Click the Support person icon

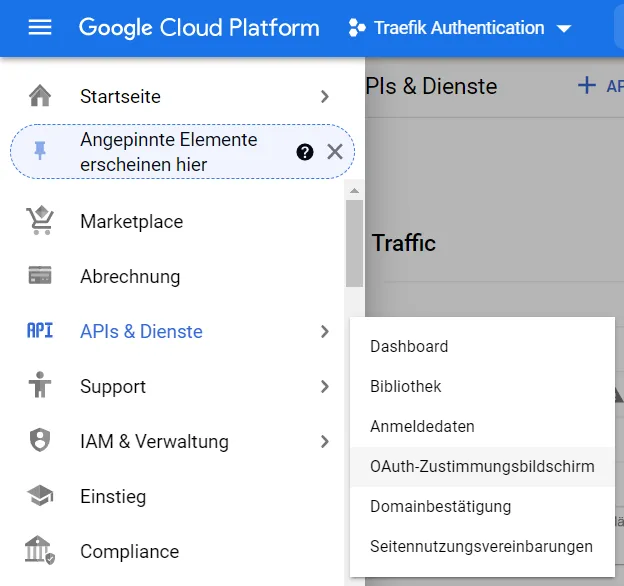click(x=40, y=385)
